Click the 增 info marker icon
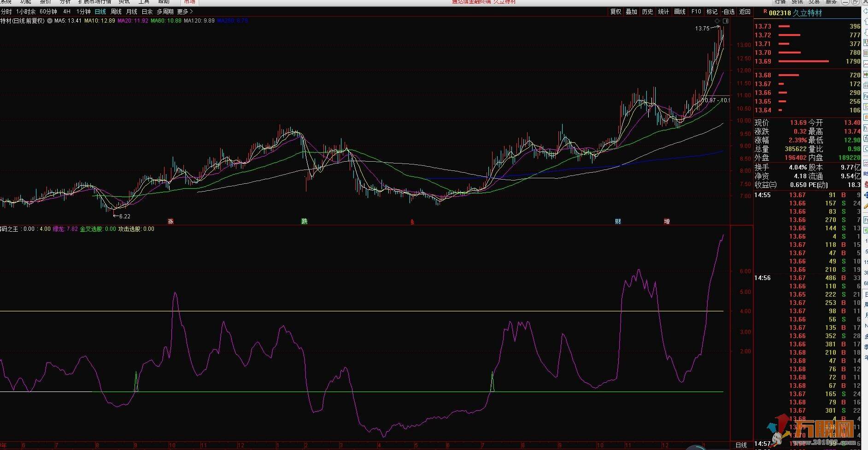 coord(667,222)
